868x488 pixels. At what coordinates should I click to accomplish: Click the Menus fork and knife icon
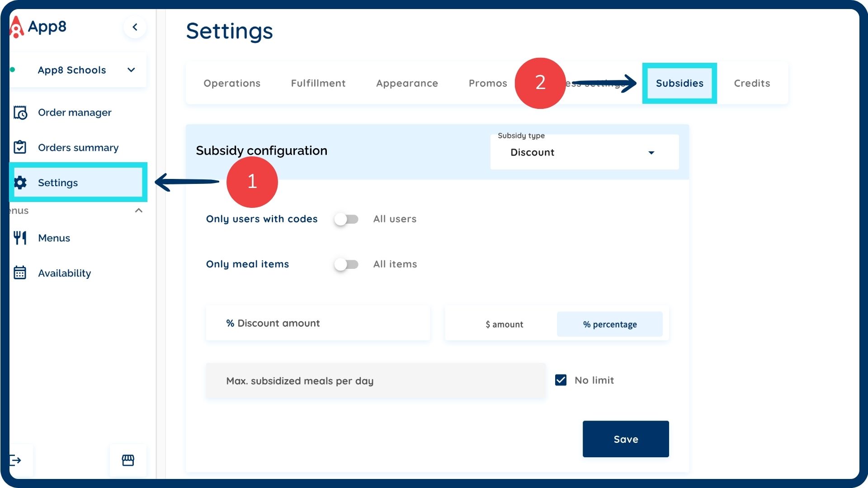20,238
